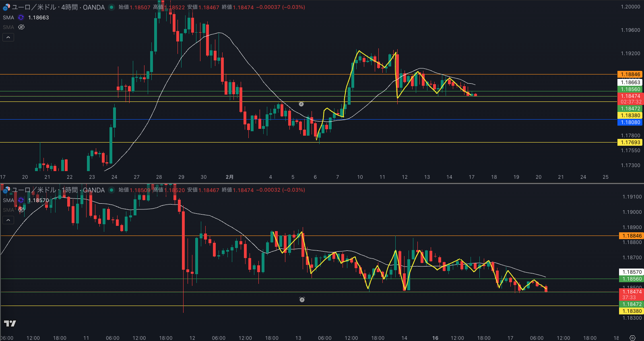The width and height of the screenshot is (644, 341).
Task: Click the green market status dot on the 1-hour chart
Action: coord(111,190)
